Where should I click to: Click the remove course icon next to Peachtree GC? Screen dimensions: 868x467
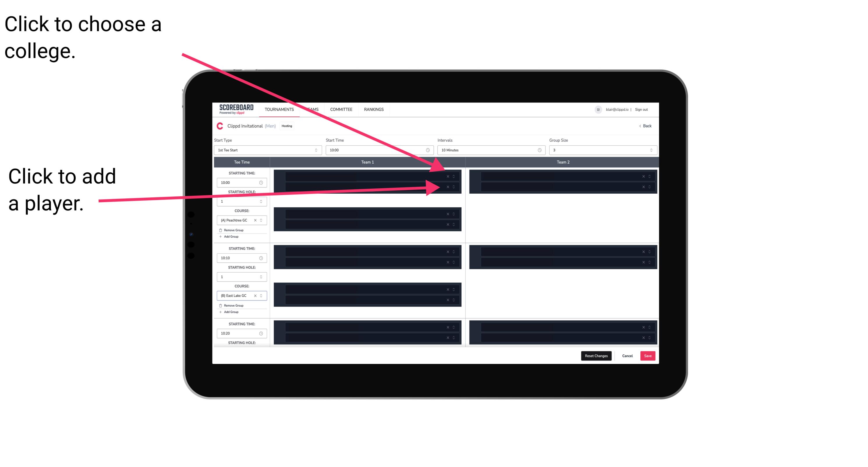257,220
